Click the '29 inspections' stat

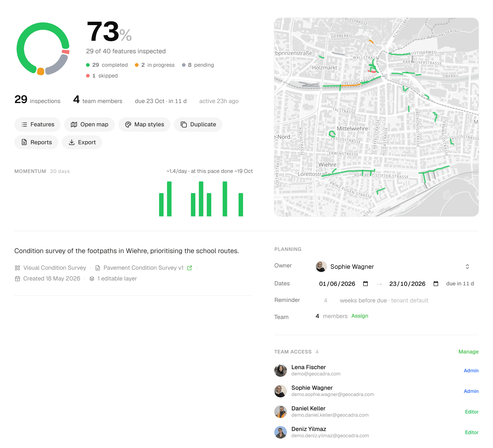[37, 100]
